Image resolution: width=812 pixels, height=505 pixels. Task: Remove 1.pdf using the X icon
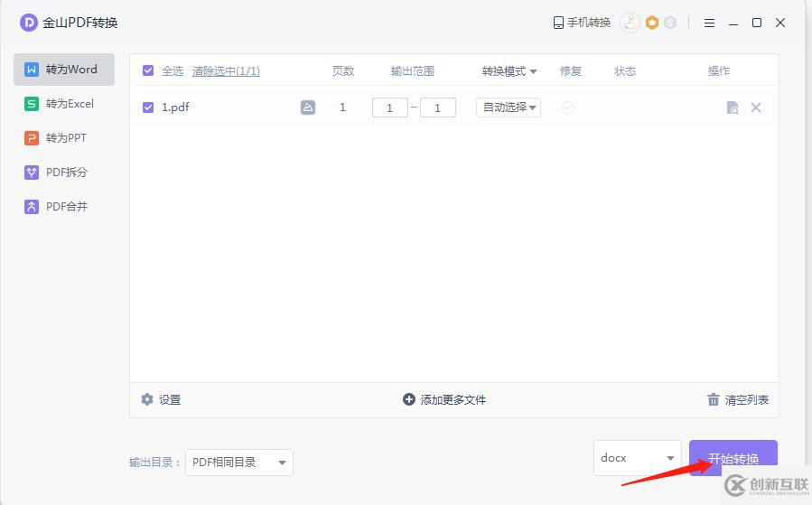[x=756, y=108]
